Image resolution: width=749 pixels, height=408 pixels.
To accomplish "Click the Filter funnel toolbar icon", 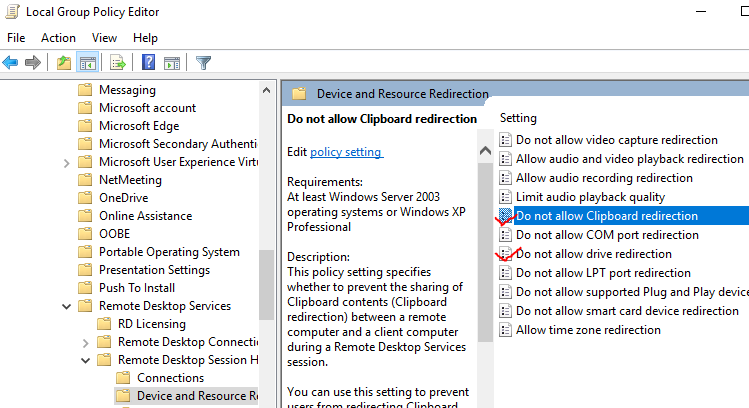I will click(x=203, y=62).
